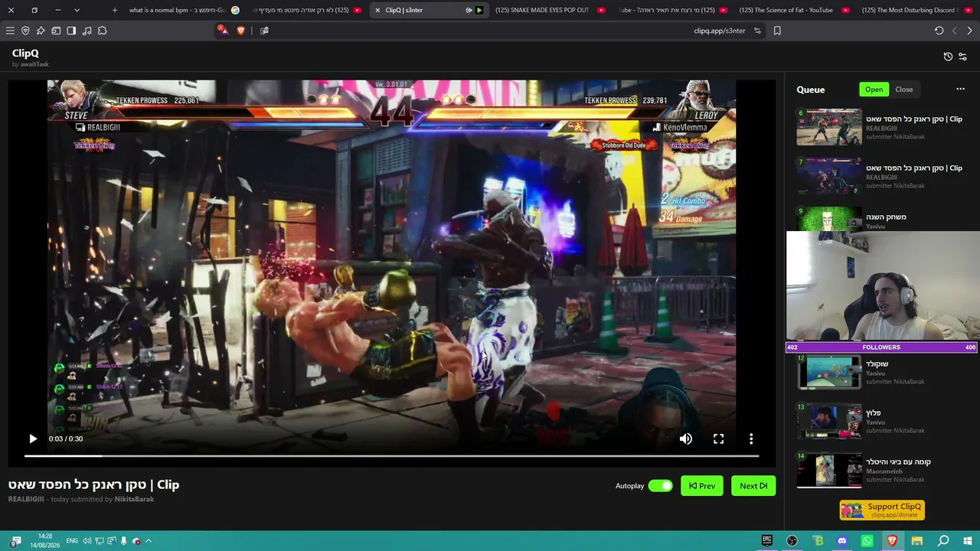Open the video player more options menu
980x551 pixels.
click(x=751, y=439)
